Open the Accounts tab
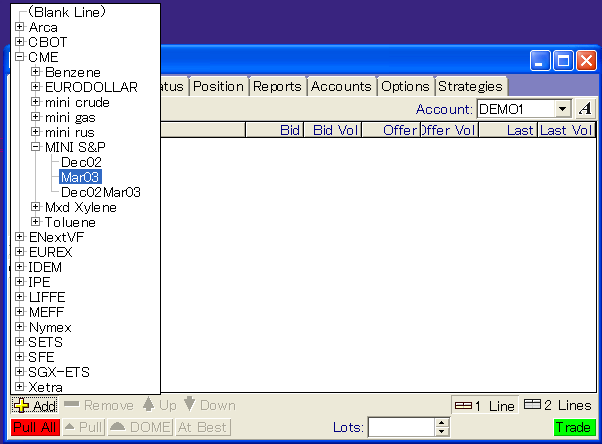 point(341,86)
